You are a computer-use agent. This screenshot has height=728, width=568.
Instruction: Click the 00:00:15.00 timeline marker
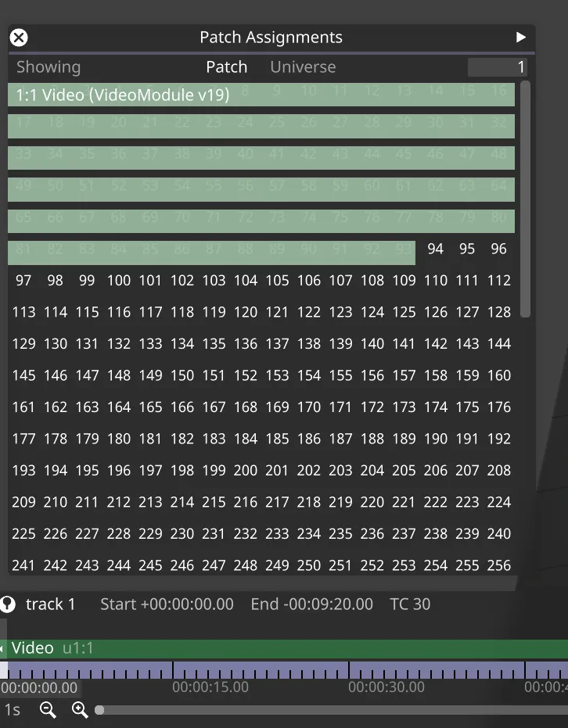(x=210, y=687)
